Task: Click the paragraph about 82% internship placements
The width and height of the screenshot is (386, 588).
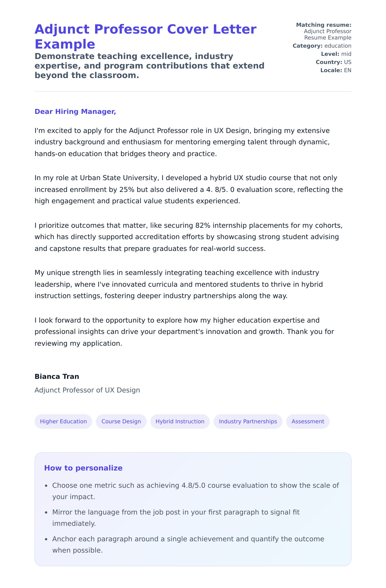Action: (x=188, y=237)
